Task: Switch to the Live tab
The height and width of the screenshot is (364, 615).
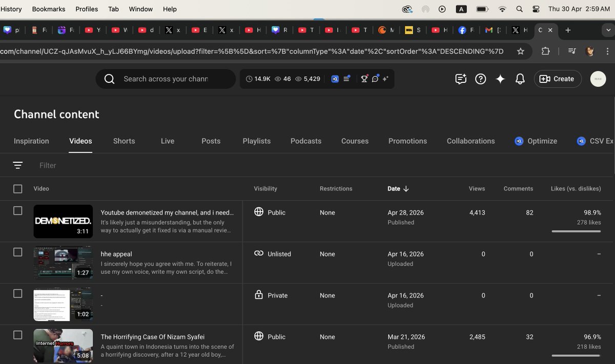Action: (x=168, y=141)
